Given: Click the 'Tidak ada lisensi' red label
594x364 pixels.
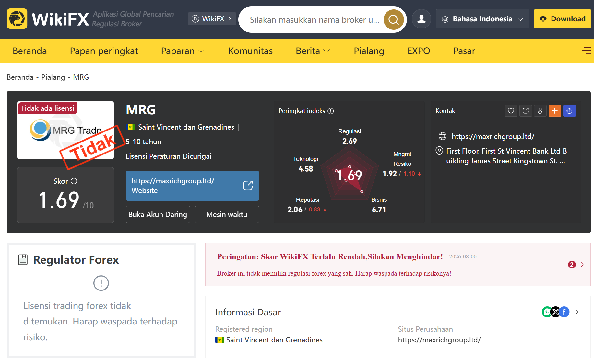Looking at the screenshot, I should click(x=48, y=108).
